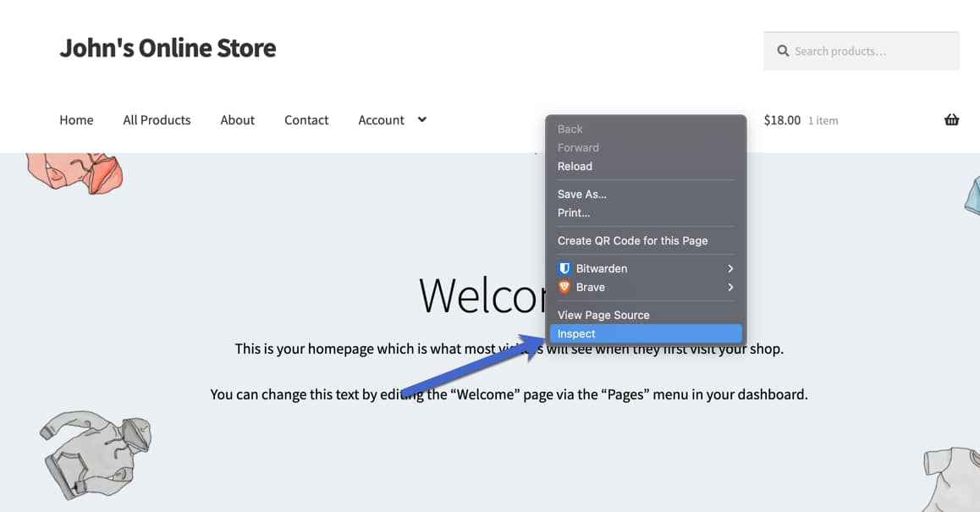Visit the Contact page link
This screenshot has height=512, width=980.
[306, 119]
